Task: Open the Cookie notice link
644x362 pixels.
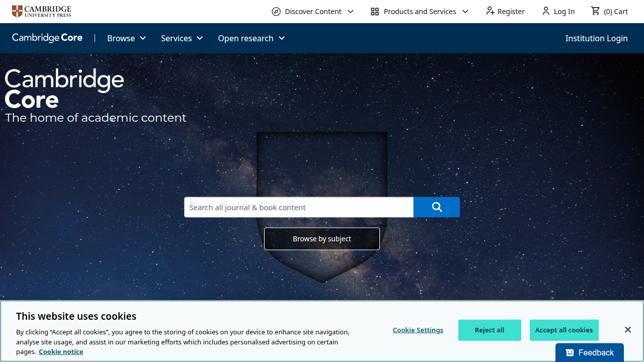Action: point(61,351)
